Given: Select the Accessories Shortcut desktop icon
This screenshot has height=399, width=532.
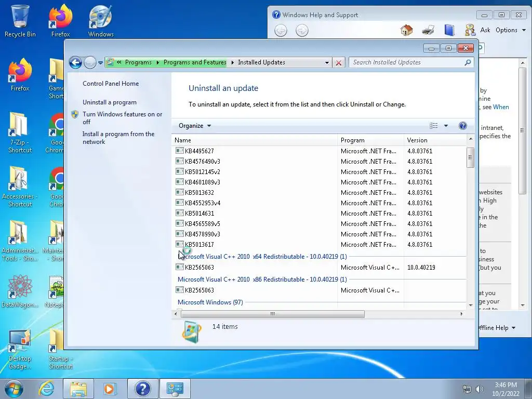Looking at the screenshot, I should [x=20, y=187].
